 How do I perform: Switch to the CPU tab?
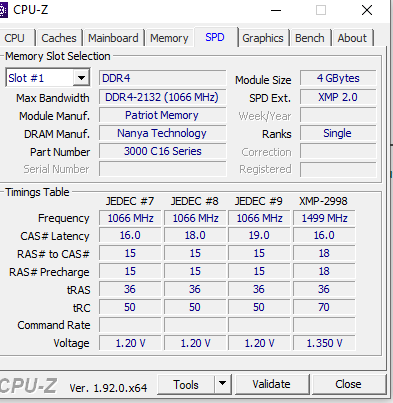15,38
